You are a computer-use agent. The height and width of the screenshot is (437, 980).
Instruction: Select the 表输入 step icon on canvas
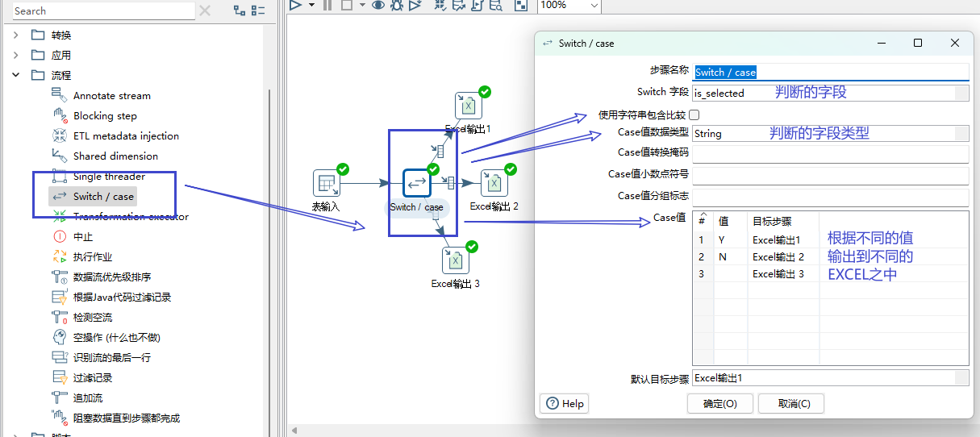pyautogui.click(x=326, y=183)
